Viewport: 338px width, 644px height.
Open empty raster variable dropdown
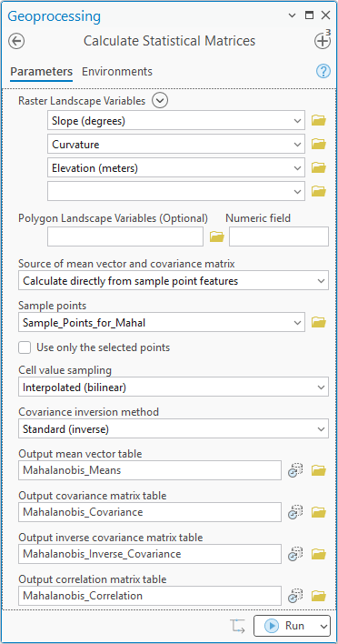point(297,191)
